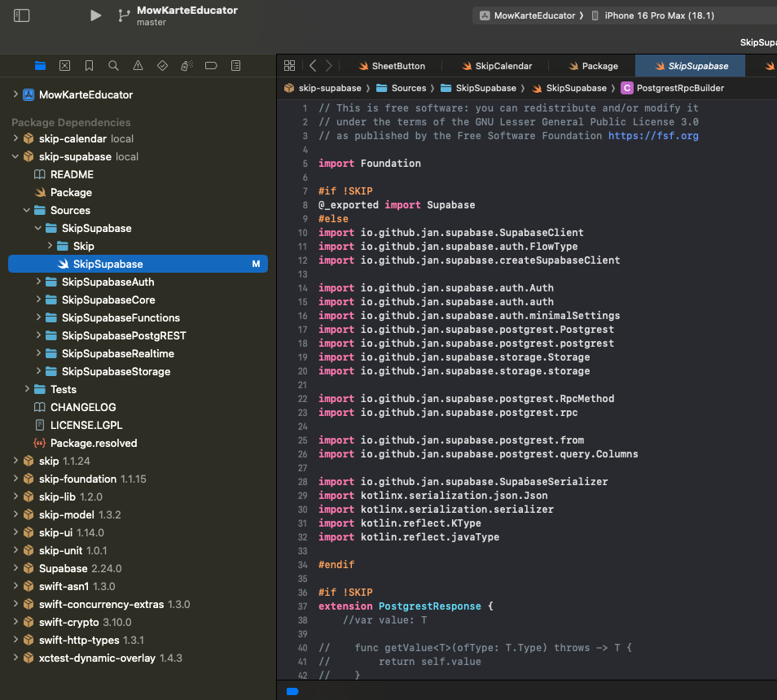Open the Project navigator folder icon
Screen dimensions: 777x700
coord(41,66)
